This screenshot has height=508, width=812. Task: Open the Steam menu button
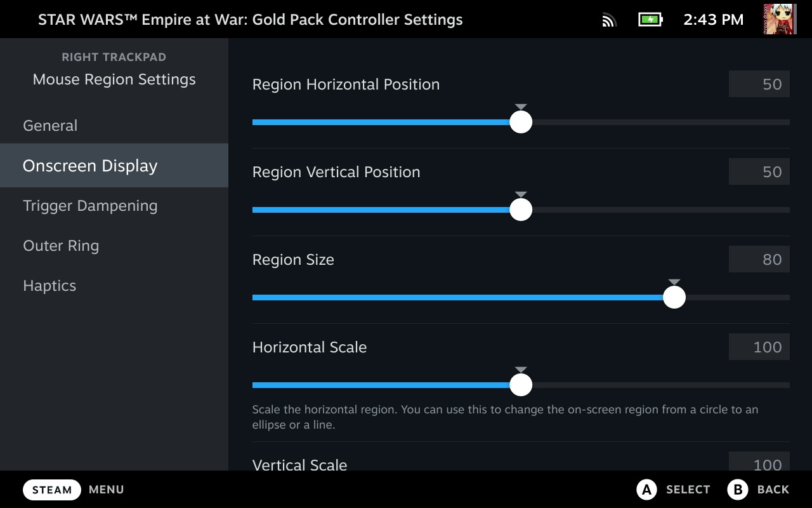[x=52, y=490]
